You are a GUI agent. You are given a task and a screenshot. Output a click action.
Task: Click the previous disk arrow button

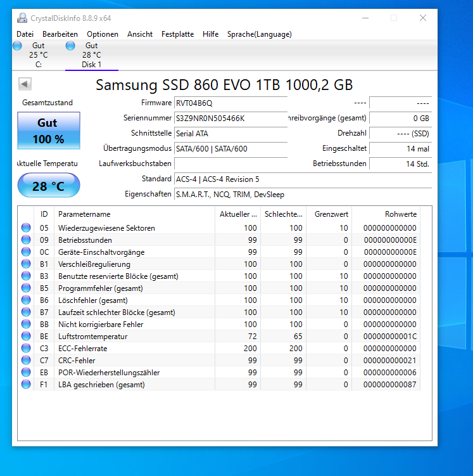pos(25,84)
